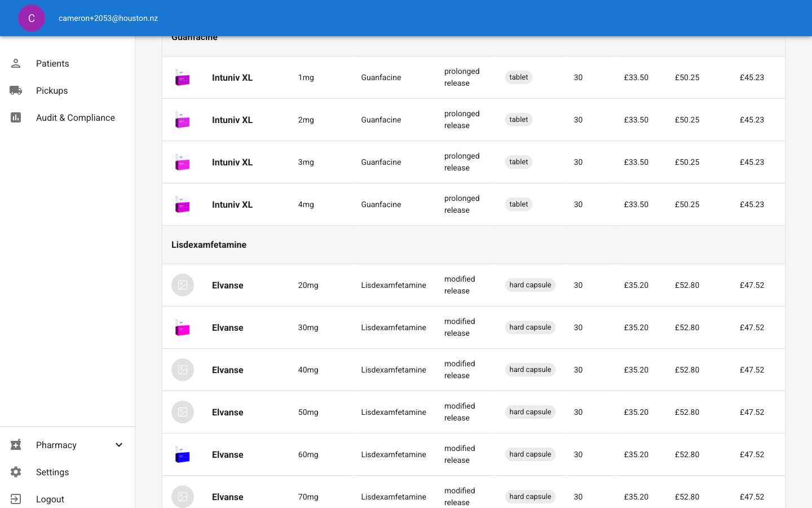This screenshot has width=812, height=508.
Task: Click the tablet chip in Intuniv 4mg row
Action: pyautogui.click(x=519, y=204)
